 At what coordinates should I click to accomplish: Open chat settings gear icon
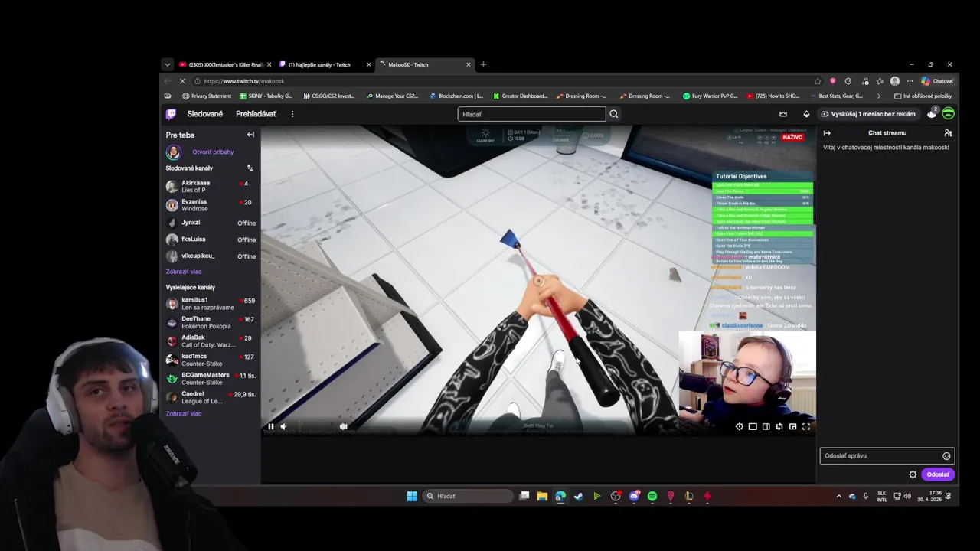click(913, 474)
